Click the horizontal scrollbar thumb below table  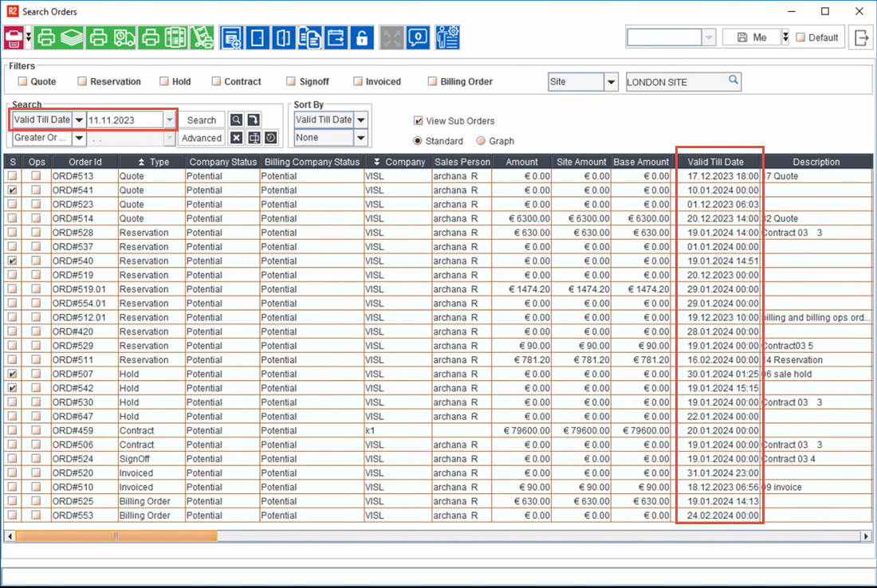pyautogui.click(x=116, y=536)
